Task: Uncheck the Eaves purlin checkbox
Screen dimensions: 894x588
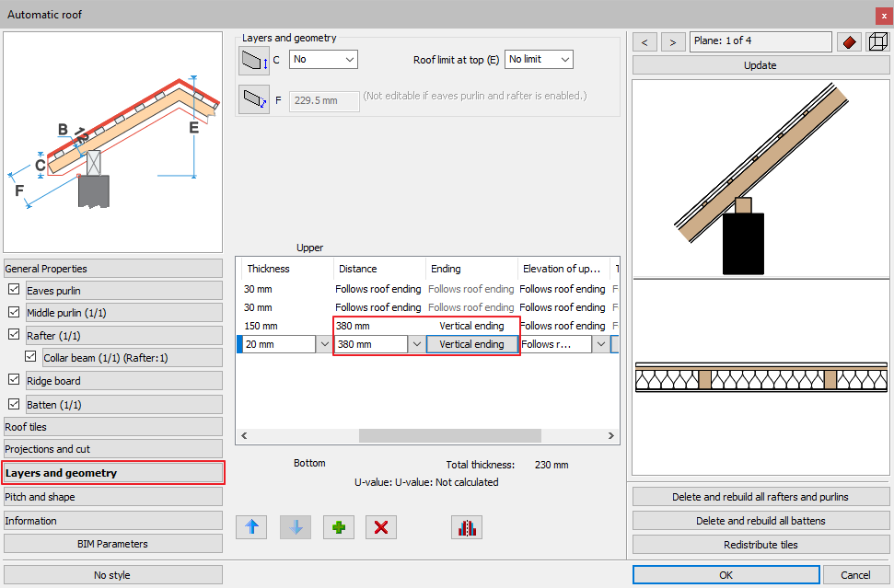Action: coord(14,290)
